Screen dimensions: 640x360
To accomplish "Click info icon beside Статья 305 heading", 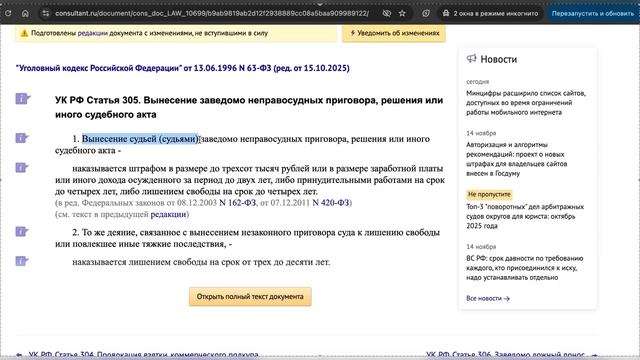I will click(x=22, y=99).
